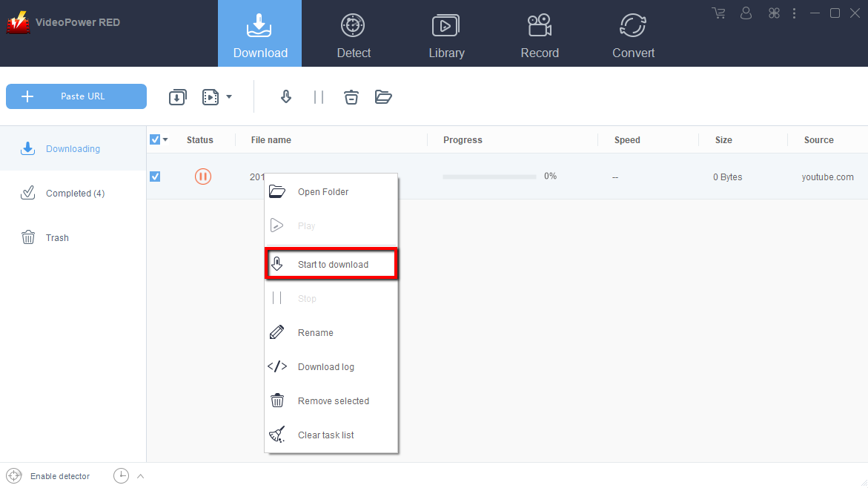The width and height of the screenshot is (868, 488).
Task: Uncheck the download row checkbox
Action: point(155,177)
